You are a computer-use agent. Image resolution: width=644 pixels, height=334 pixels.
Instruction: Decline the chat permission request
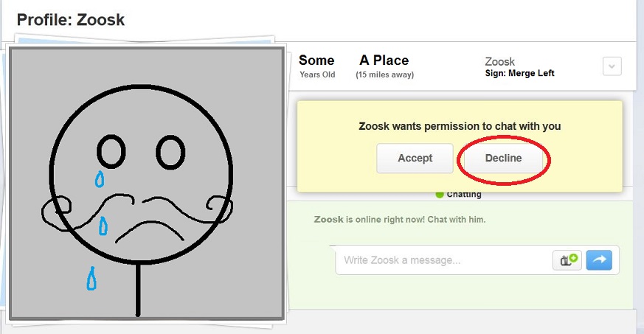tap(503, 159)
